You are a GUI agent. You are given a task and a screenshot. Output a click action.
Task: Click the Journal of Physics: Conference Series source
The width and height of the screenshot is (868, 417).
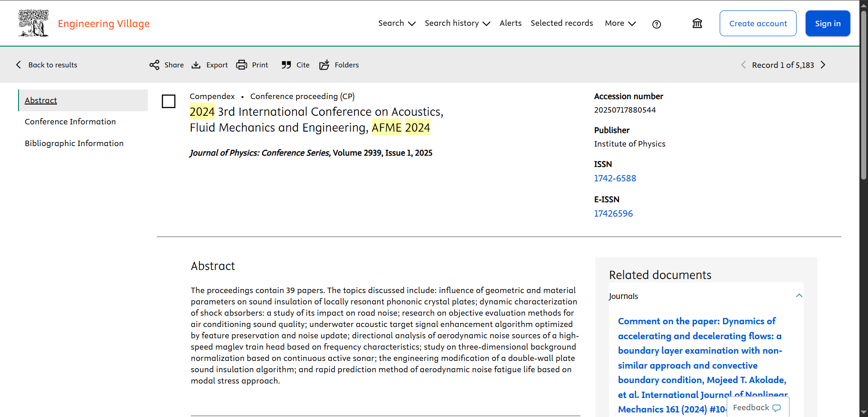tap(260, 153)
